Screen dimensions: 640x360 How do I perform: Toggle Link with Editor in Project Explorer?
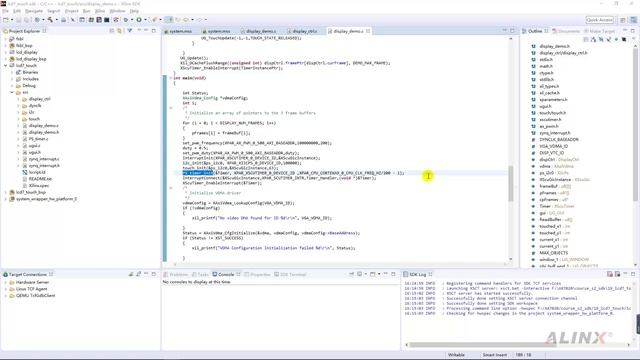point(120,31)
